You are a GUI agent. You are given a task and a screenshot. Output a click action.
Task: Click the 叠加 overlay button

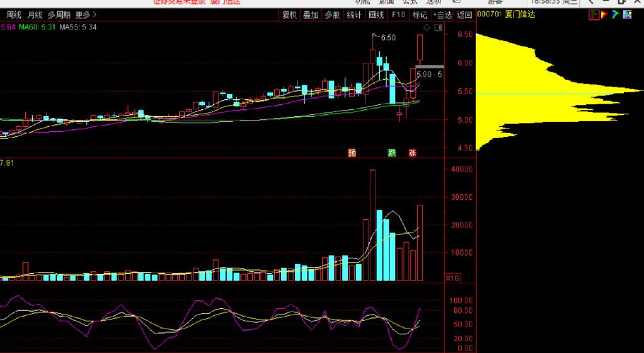point(311,15)
